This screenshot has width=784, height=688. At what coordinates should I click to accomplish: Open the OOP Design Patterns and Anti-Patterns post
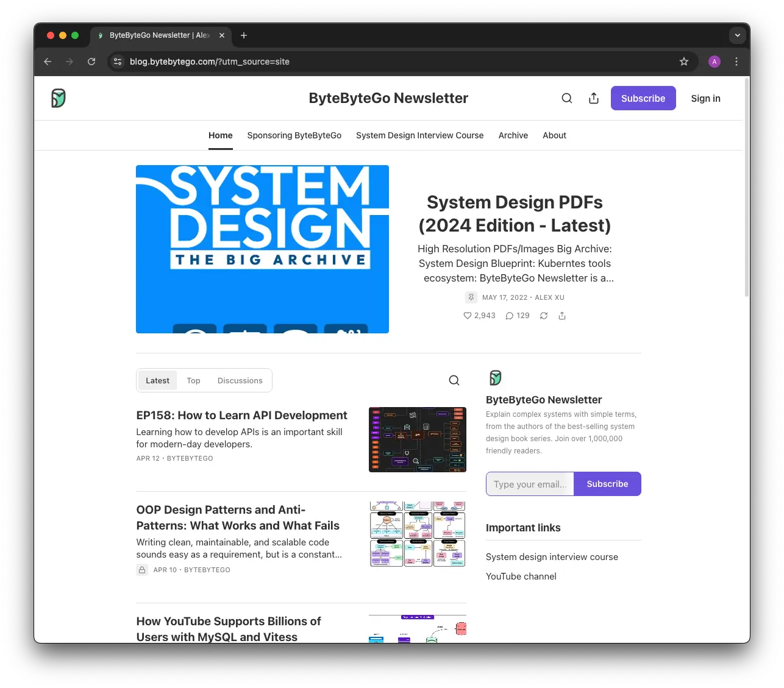pos(238,517)
